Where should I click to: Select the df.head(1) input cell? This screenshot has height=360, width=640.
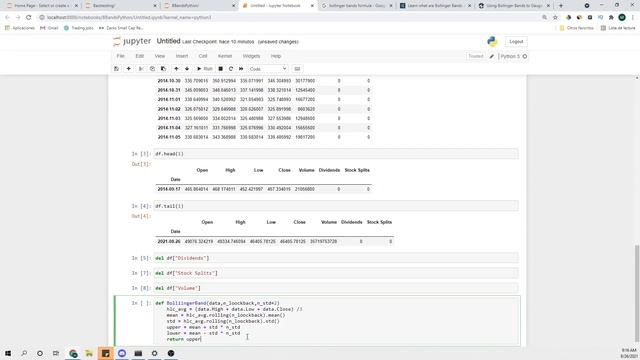[x=336, y=154]
